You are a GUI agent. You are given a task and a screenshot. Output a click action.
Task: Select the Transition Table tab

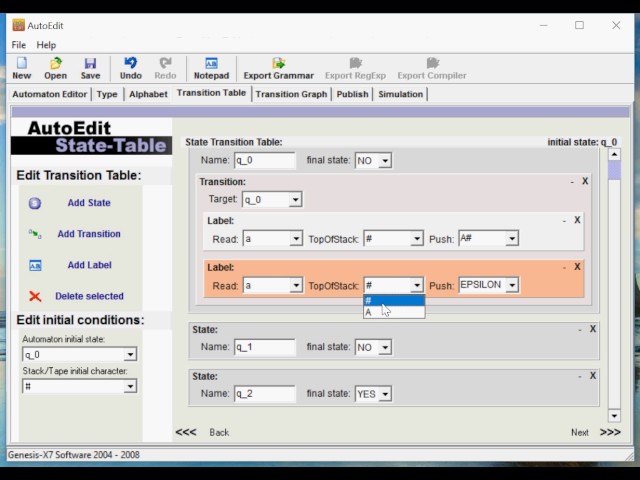pos(211,93)
